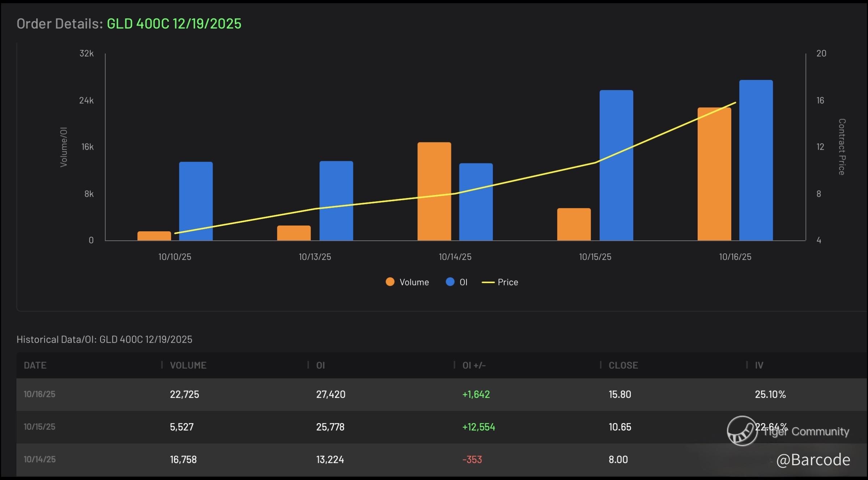Viewport: 868px width, 480px height.
Task: Open GLD 400C 12/19/2025 title link
Action: pyautogui.click(x=174, y=24)
